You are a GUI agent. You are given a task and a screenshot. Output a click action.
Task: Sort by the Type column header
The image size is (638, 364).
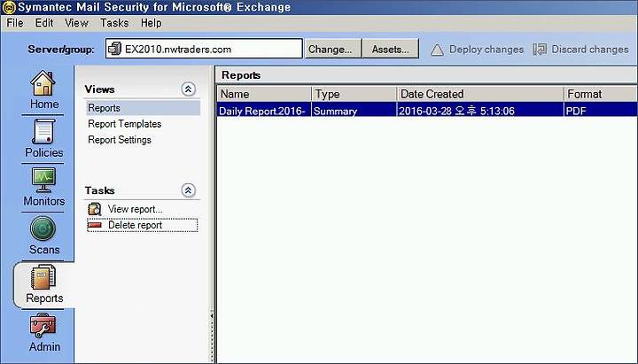point(354,94)
